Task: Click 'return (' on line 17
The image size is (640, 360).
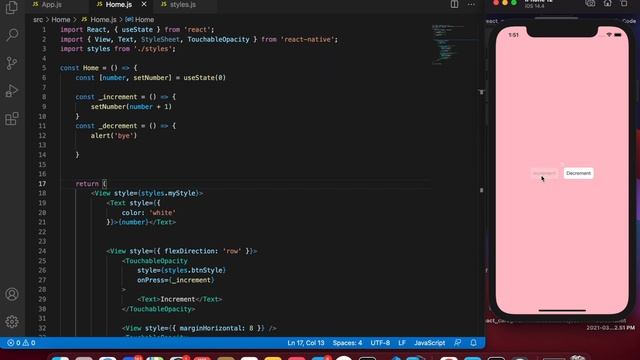Action: (x=91, y=184)
